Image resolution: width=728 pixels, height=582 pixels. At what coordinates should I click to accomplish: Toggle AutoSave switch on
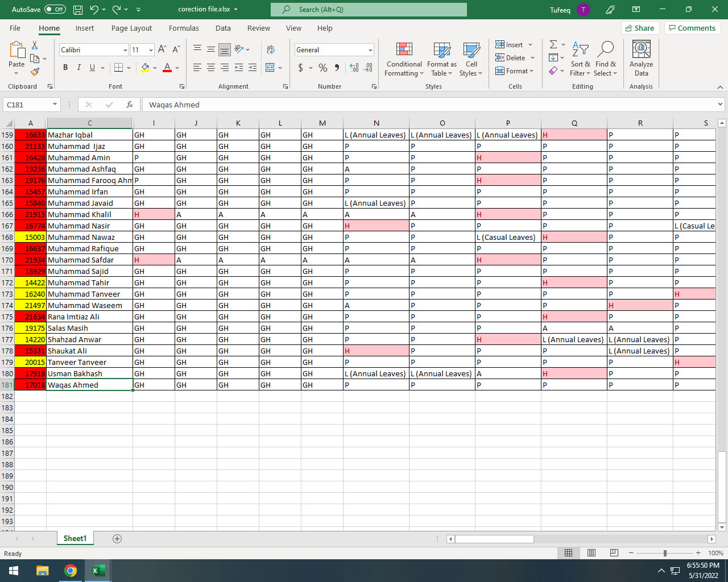pos(55,10)
